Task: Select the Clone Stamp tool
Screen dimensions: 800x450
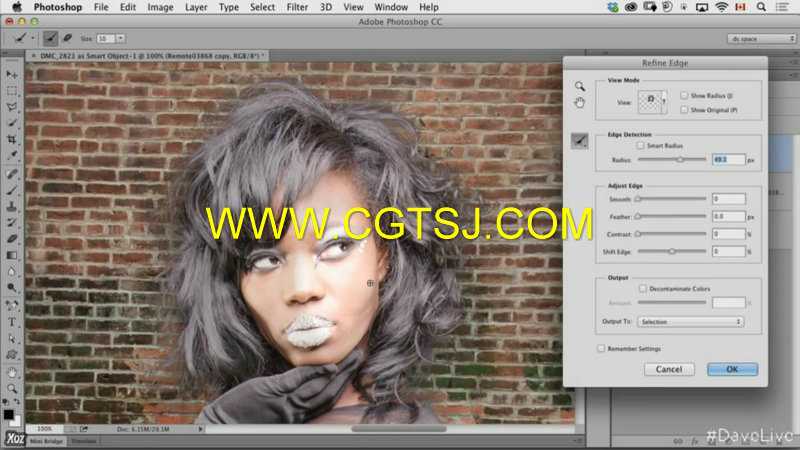Action: point(12,207)
